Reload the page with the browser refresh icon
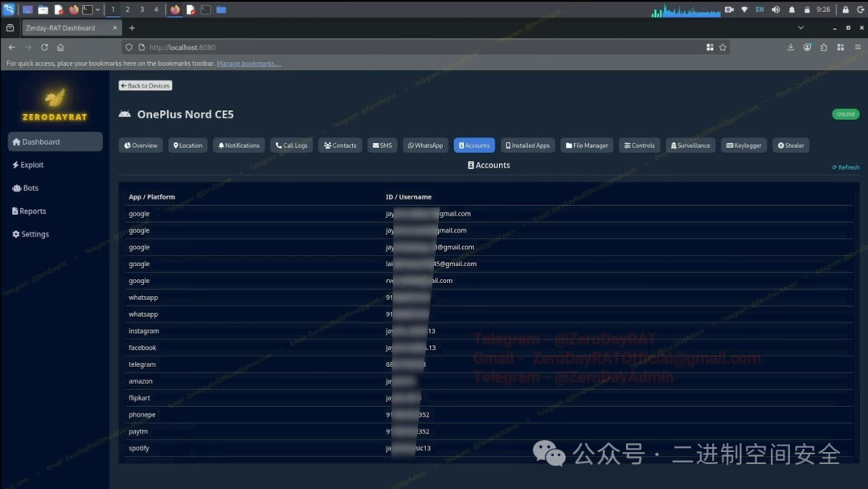 [44, 47]
